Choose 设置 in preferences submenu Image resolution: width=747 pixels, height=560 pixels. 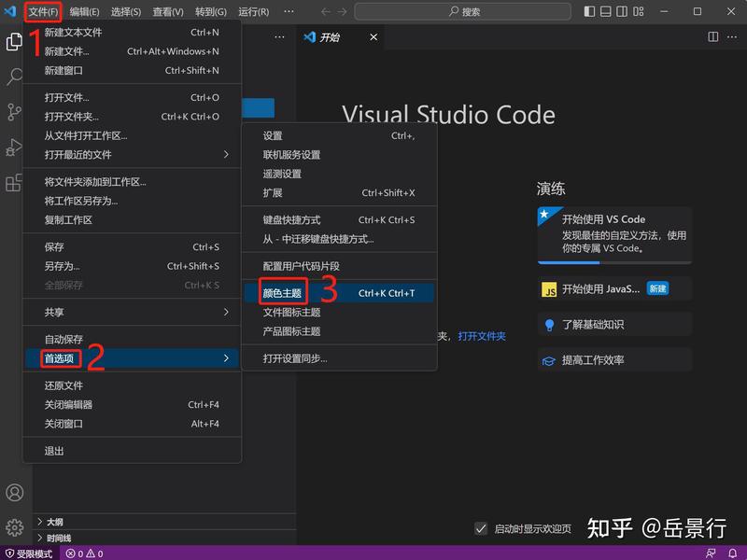pyautogui.click(x=339, y=135)
